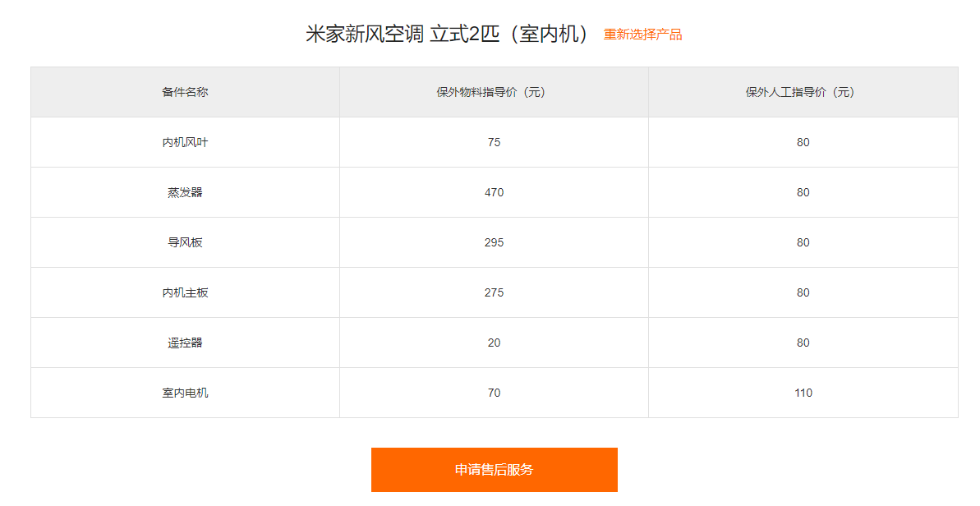The height and width of the screenshot is (506, 980).
Task: Select the 275 price cell for 内机主板
Action: [x=494, y=292]
